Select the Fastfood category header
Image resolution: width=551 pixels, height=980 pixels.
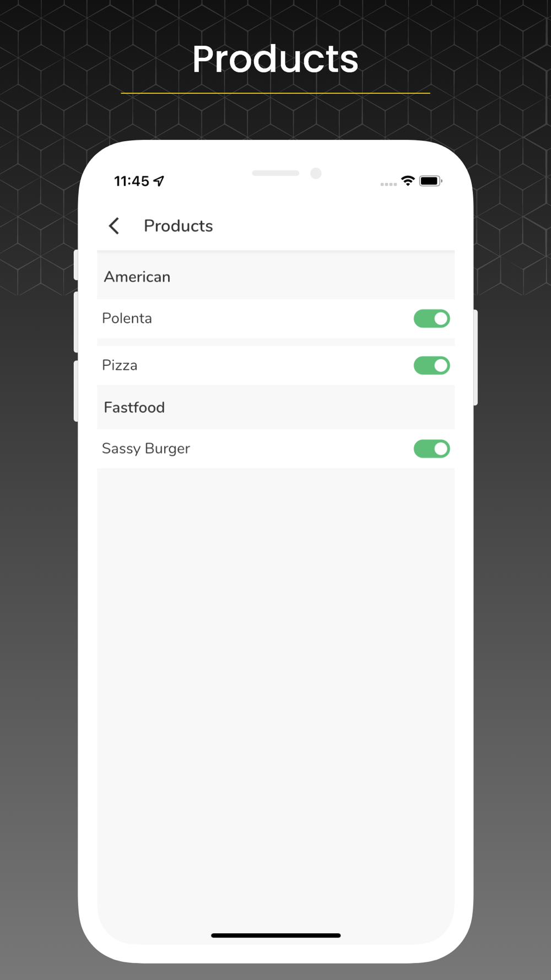(x=275, y=407)
